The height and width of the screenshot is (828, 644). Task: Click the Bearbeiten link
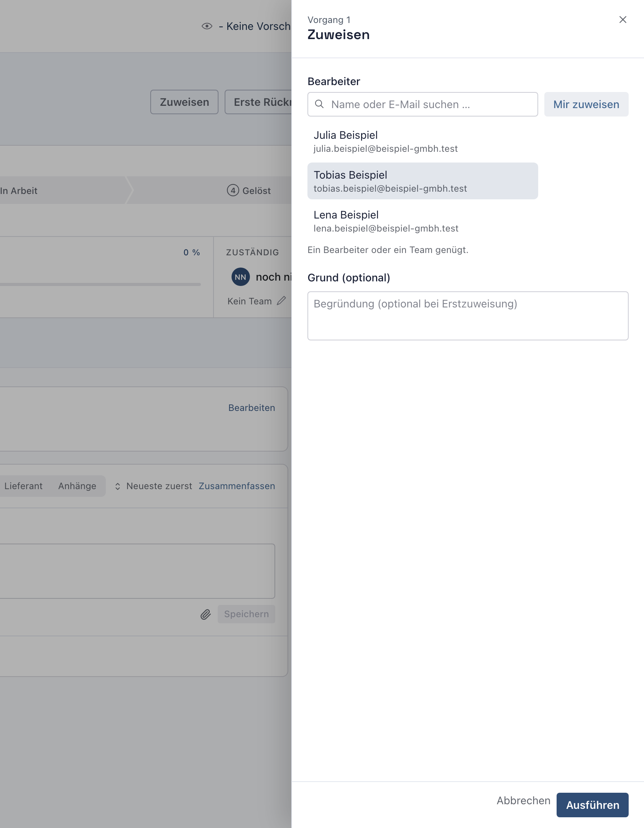coord(251,408)
